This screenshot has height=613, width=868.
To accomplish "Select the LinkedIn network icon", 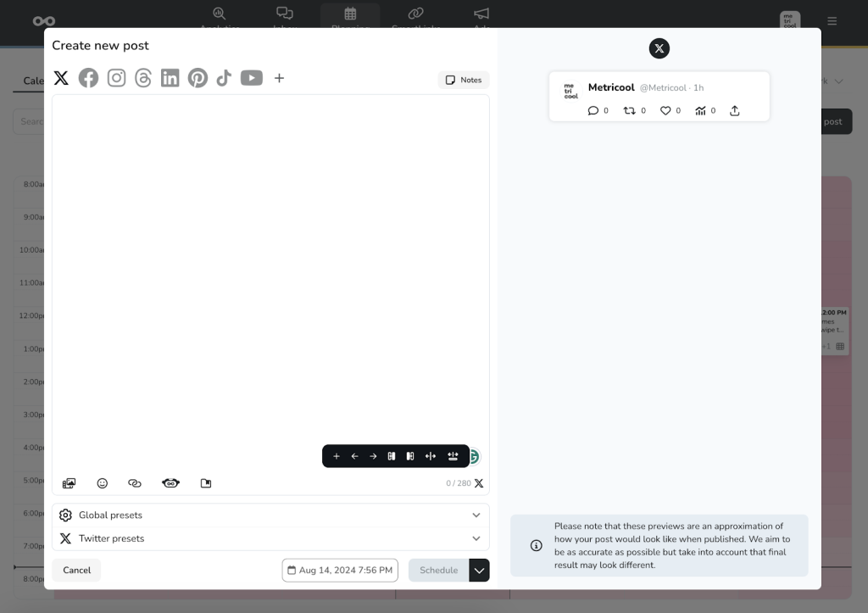I will click(170, 78).
